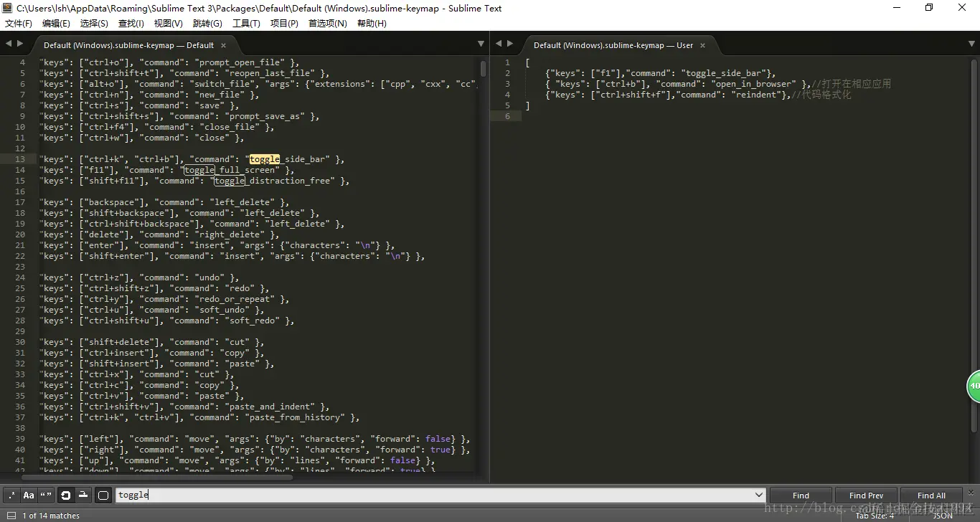Click 'toggle_full_screen' on line 14
Viewport: 980px width, 522px height.
pyautogui.click(x=230, y=170)
